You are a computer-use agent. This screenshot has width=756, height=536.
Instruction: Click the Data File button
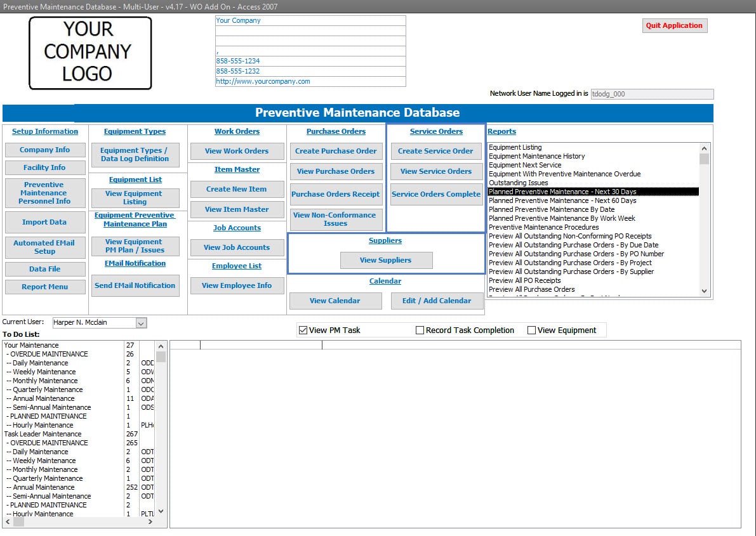click(x=45, y=269)
